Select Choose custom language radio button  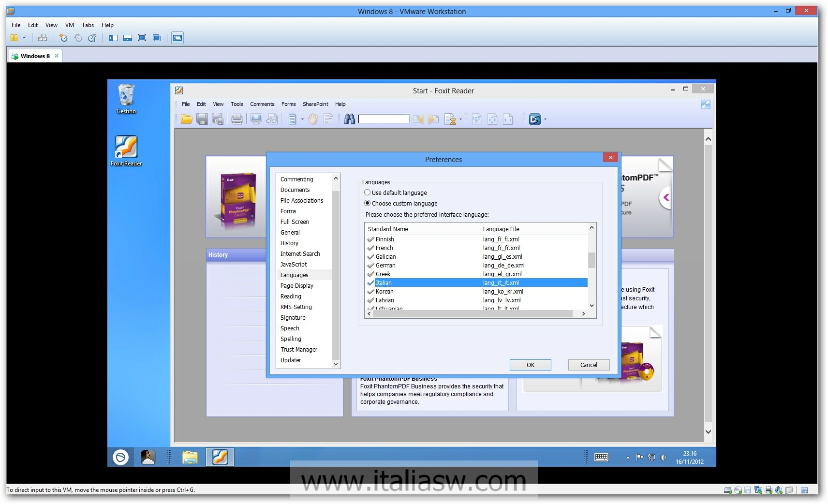(368, 203)
